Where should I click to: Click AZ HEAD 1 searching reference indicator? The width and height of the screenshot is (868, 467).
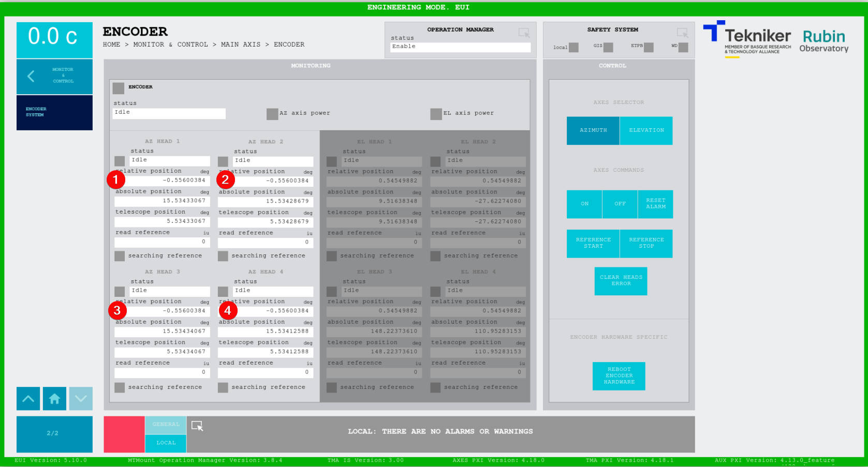120,256
